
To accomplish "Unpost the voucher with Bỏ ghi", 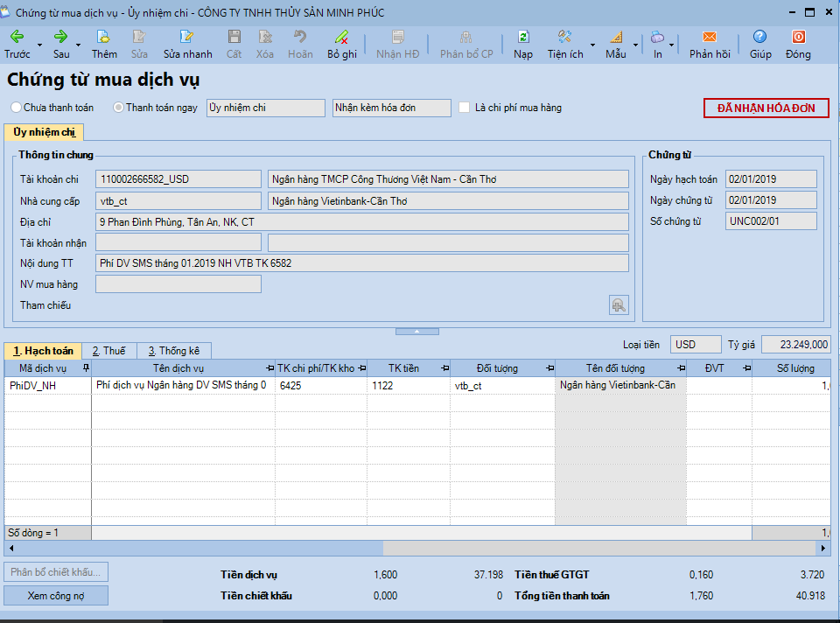I will coord(342,37).
